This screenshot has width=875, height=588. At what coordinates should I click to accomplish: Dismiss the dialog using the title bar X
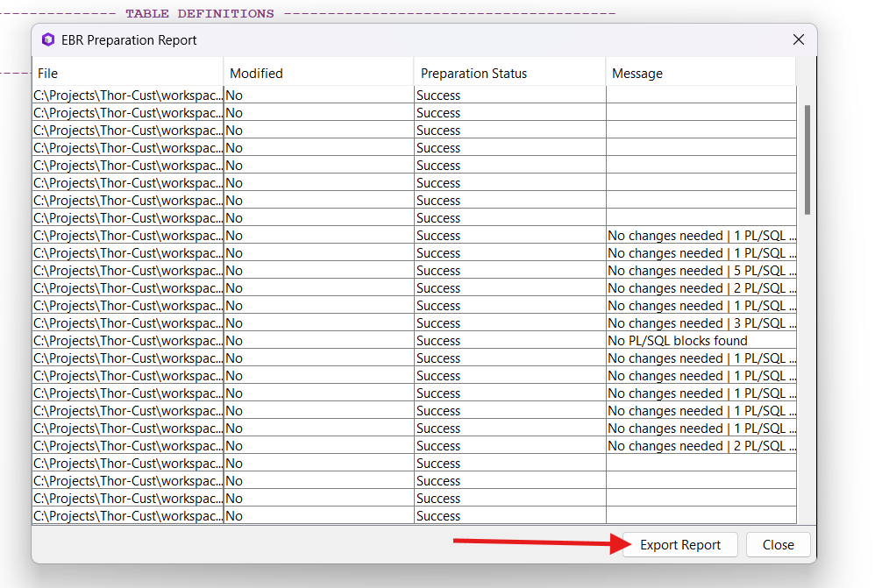click(x=798, y=39)
